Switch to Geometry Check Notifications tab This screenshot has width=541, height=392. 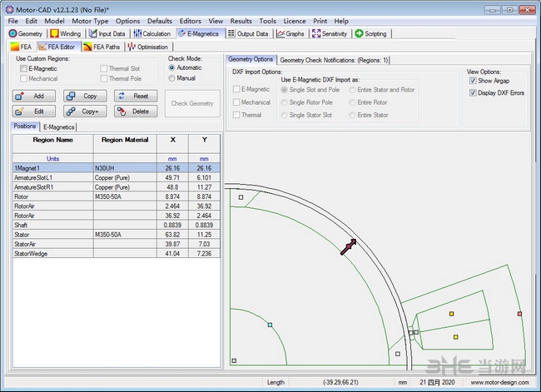click(334, 60)
